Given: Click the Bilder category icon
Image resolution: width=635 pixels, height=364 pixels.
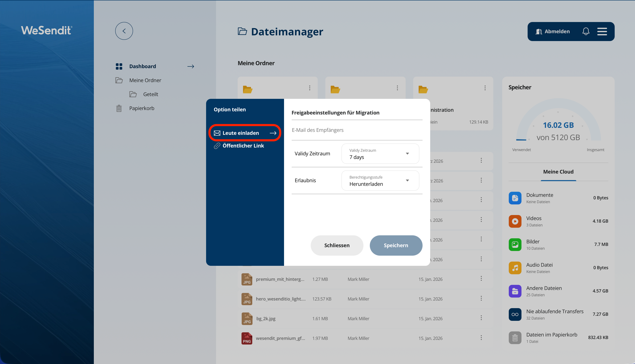Looking at the screenshot, I should 515,244.
